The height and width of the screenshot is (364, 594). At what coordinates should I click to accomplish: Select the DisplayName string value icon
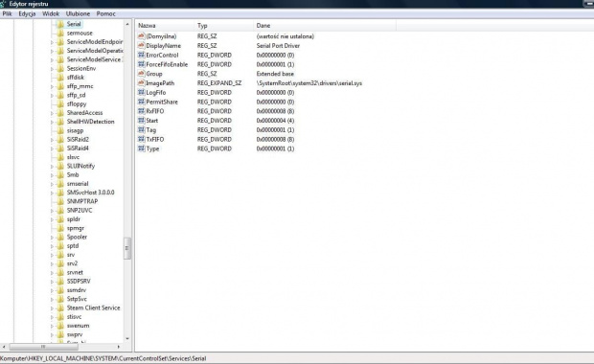(141, 45)
